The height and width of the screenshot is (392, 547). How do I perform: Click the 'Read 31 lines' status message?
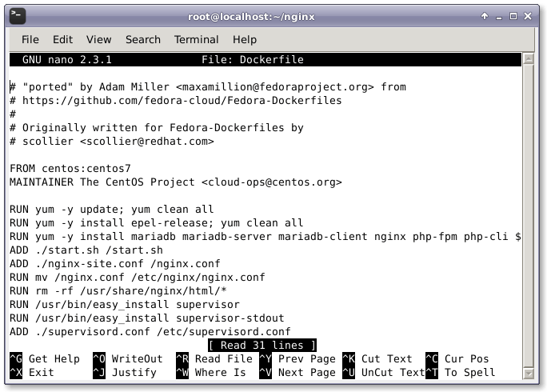click(x=262, y=345)
